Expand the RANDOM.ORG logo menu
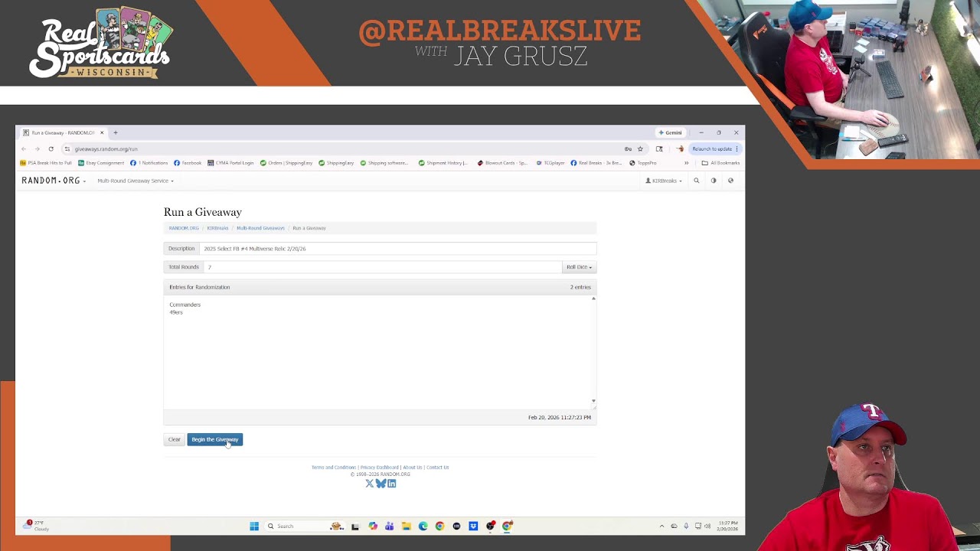 click(54, 181)
